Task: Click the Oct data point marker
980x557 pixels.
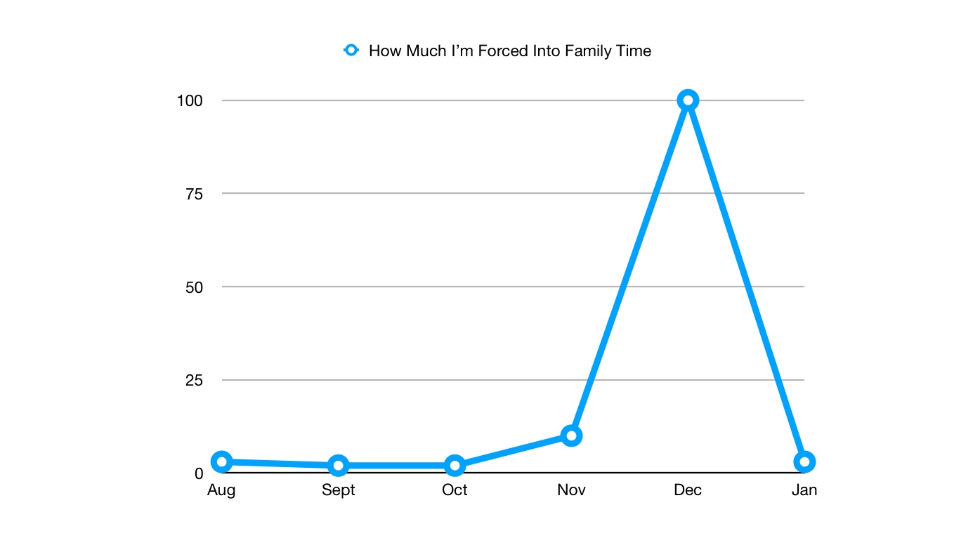Action: [x=455, y=465]
